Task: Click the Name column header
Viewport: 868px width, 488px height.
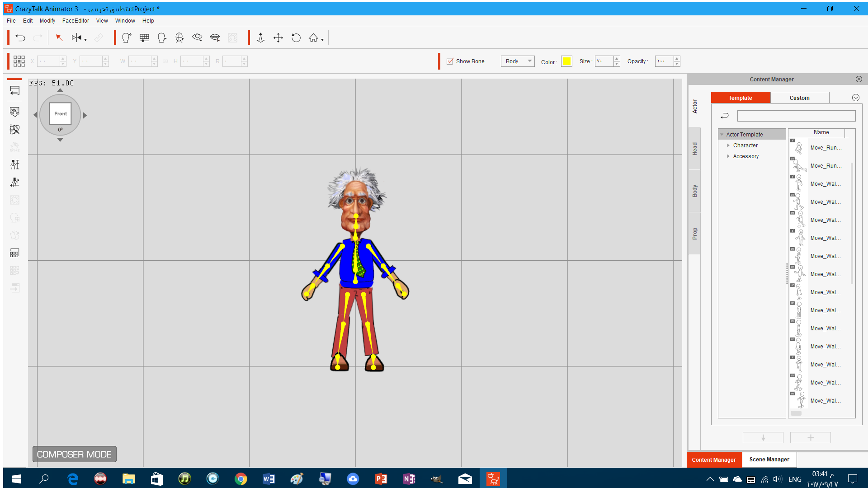Action: (821, 132)
